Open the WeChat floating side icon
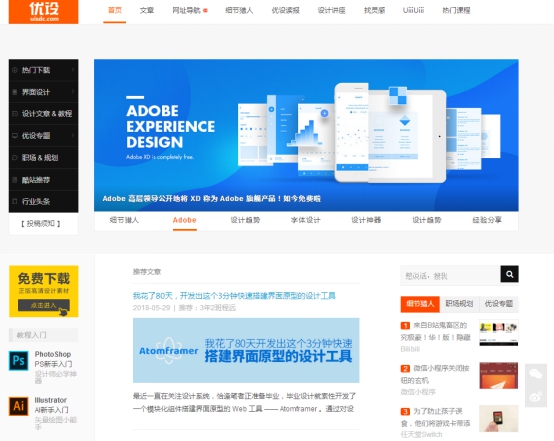 point(536,374)
